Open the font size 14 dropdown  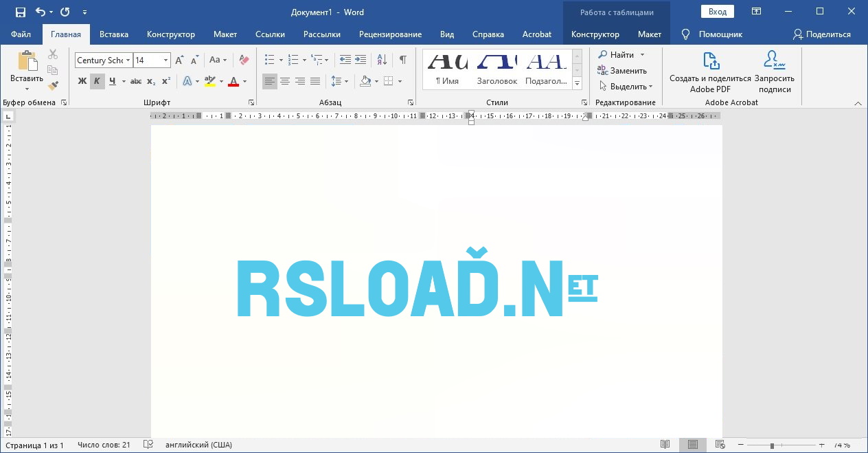(165, 60)
